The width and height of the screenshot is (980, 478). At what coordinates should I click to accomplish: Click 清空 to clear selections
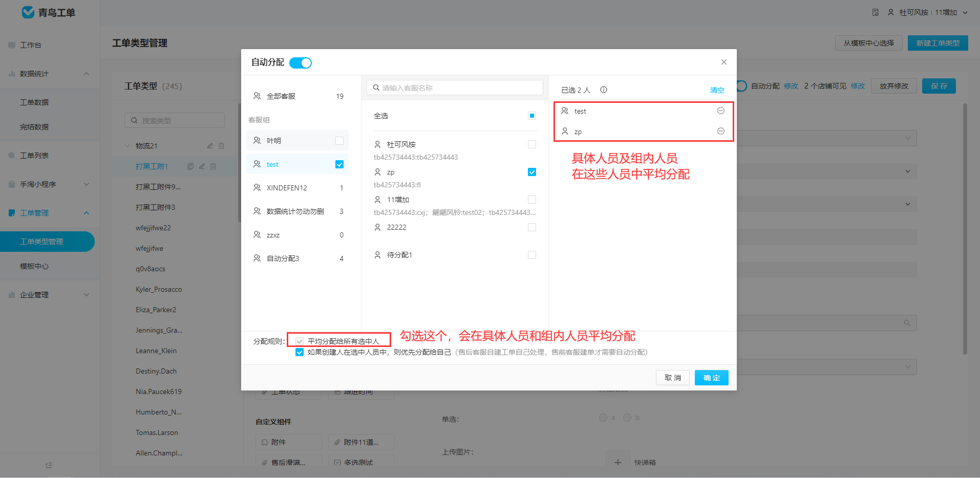(717, 90)
